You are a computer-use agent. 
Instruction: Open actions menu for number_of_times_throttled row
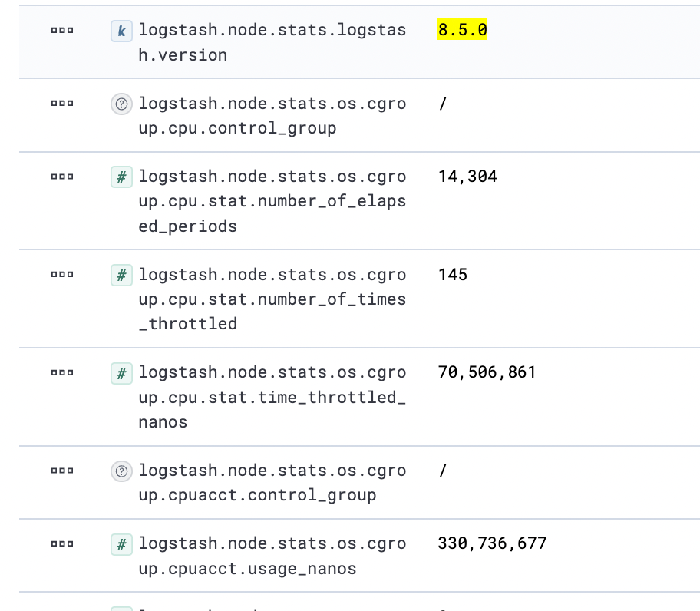(62, 275)
